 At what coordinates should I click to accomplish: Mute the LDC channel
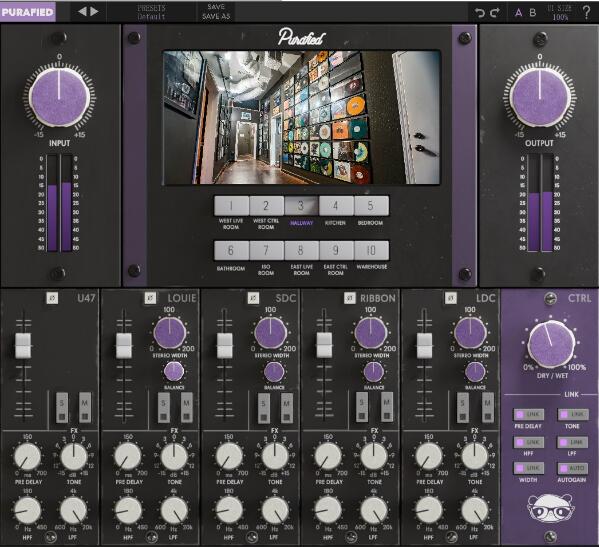pos(487,407)
